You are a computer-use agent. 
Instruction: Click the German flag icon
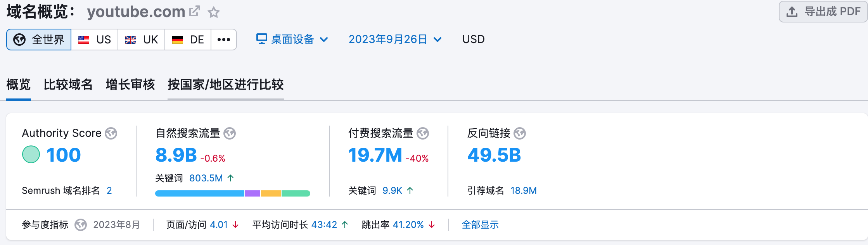click(x=178, y=40)
